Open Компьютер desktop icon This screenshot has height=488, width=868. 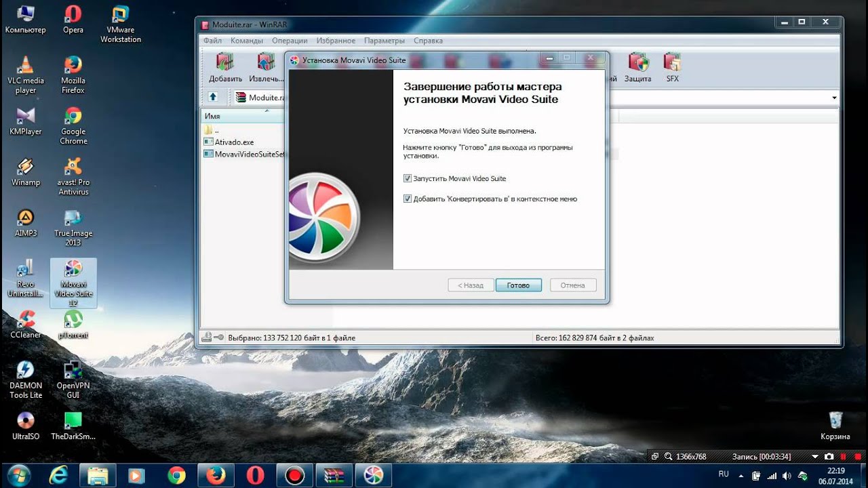tap(26, 20)
